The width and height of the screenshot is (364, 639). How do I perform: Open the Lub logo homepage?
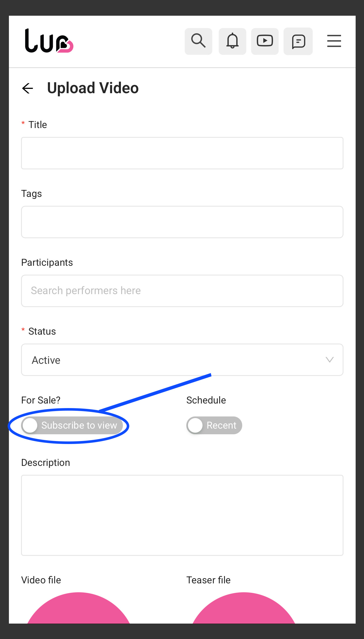[49, 41]
